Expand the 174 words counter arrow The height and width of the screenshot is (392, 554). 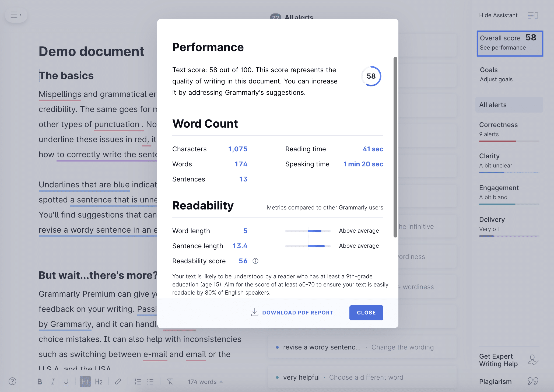(221, 381)
